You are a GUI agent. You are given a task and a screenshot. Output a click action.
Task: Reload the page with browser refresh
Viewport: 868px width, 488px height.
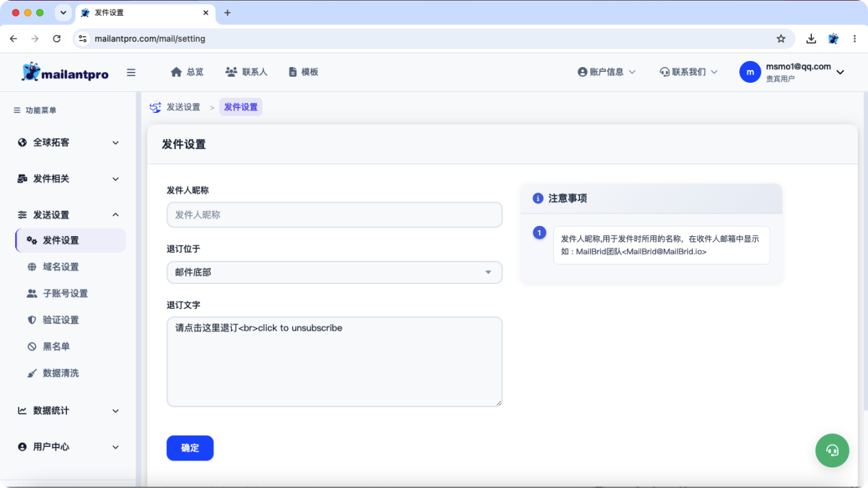pos(57,39)
